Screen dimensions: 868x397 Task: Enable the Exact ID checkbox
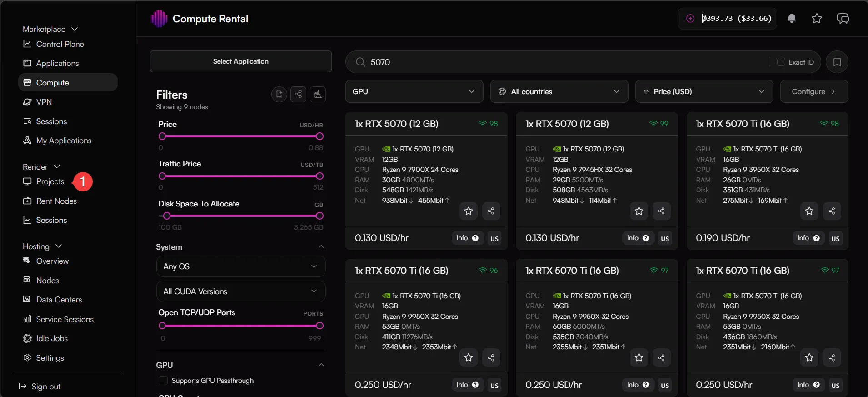click(x=781, y=62)
